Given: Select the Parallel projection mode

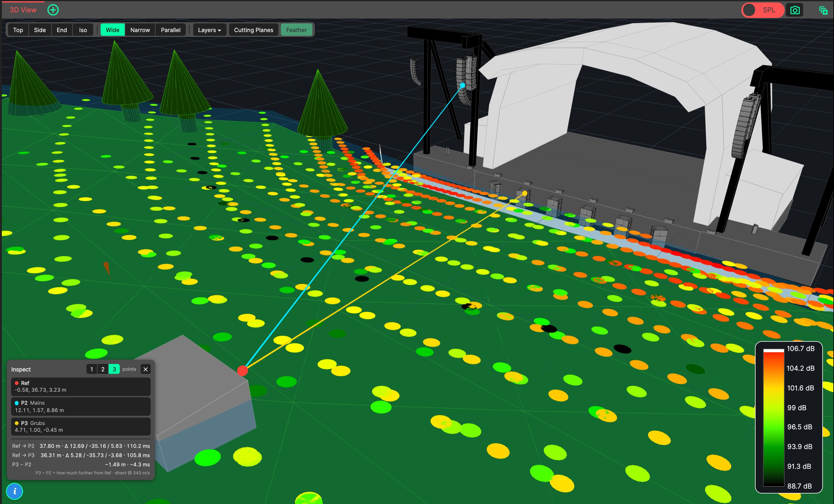Looking at the screenshot, I should pos(171,30).
